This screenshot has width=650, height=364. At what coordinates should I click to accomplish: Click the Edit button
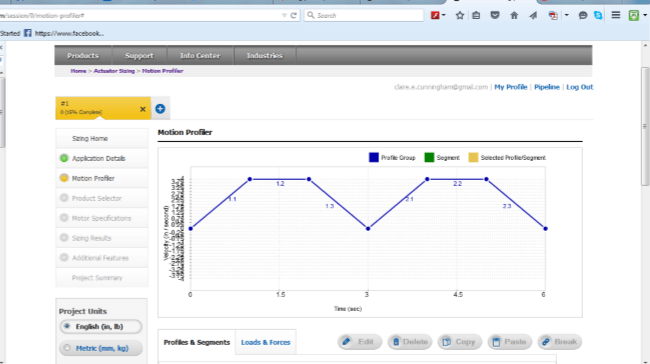(359, 342)
